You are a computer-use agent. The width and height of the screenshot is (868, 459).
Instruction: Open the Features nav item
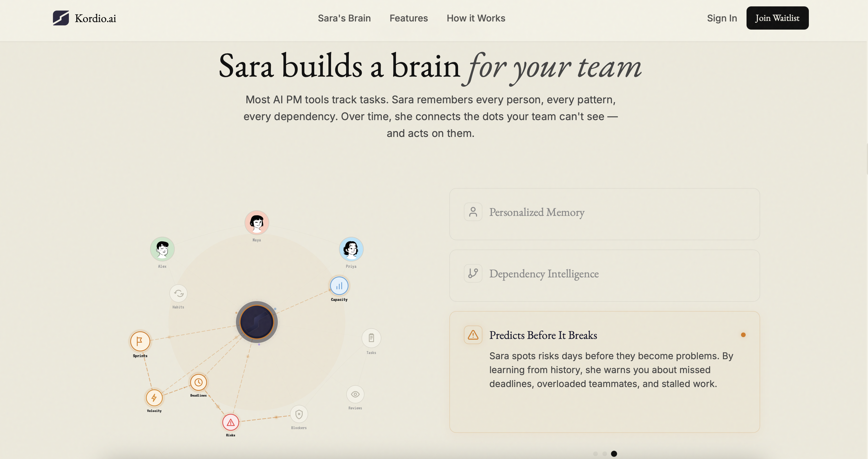408,18
